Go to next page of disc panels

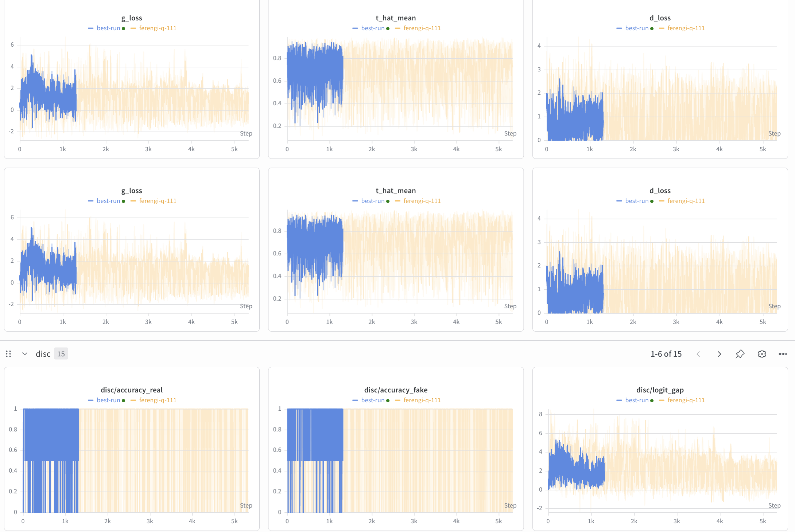click(x=719, y=354)
